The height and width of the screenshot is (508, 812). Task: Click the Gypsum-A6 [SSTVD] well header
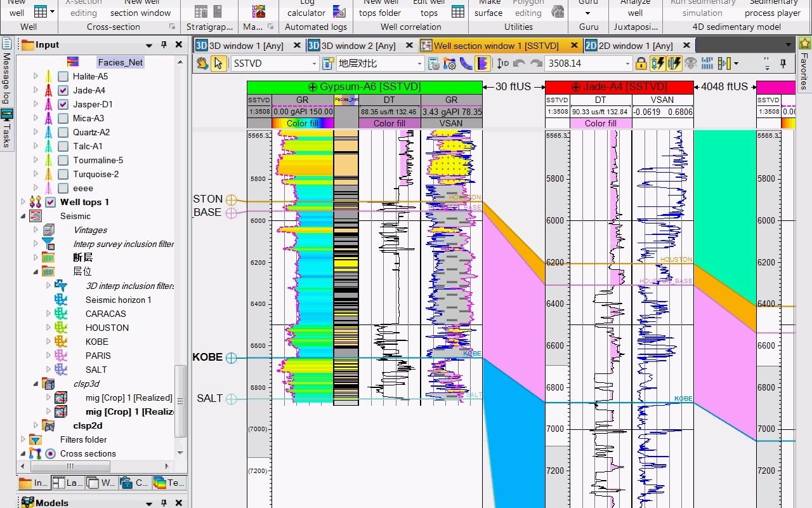point(365,87)
